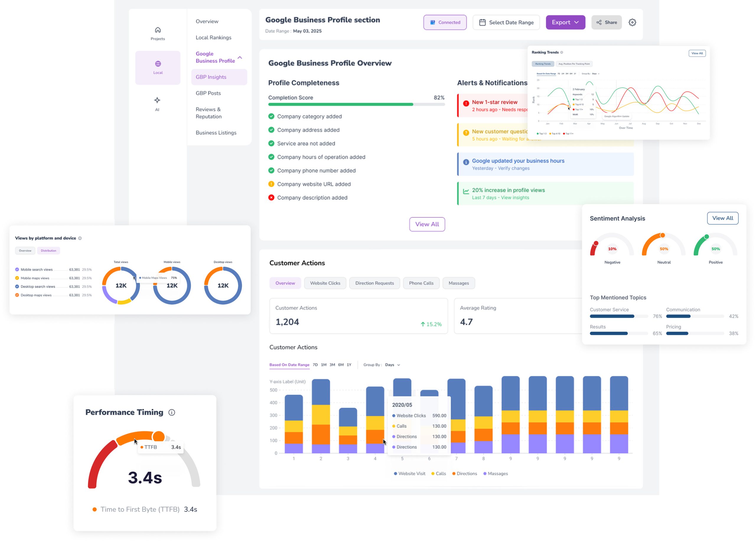Click View All in Sentiment Analysis
Screen dimensions: 756x542
[x=722, y=218]
